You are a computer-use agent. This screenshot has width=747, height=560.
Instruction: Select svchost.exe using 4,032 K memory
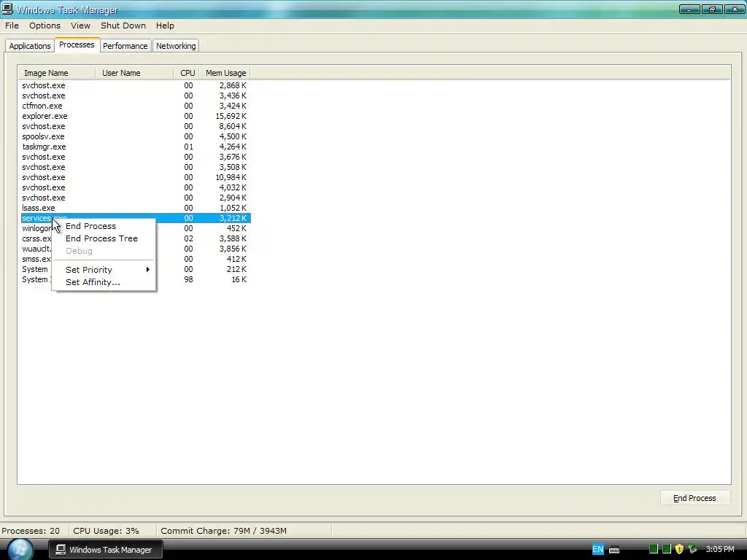point(135,187)
